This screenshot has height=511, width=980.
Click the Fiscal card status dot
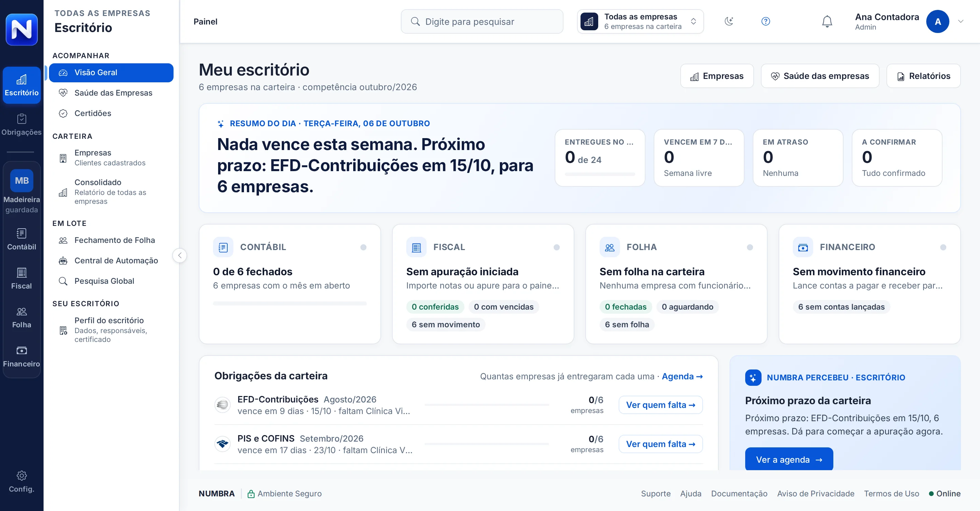pos(557,247)
